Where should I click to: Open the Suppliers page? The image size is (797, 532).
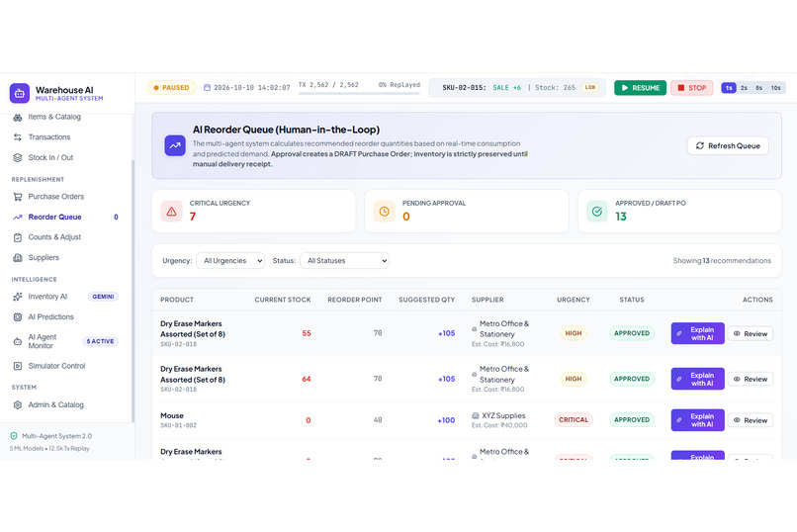[x=44, y=258]
